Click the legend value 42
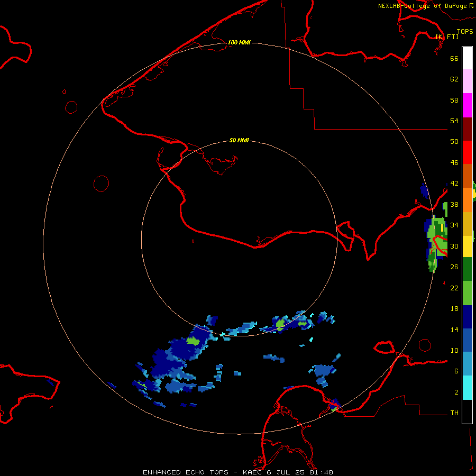Screen dimensions: 476x476 [454, 184]
